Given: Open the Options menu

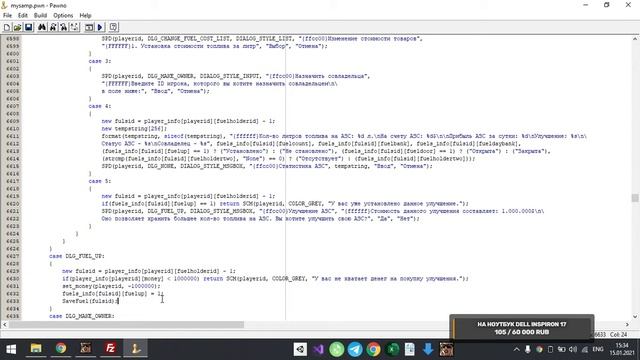Looking at the screenshot, I should (63, 16).
